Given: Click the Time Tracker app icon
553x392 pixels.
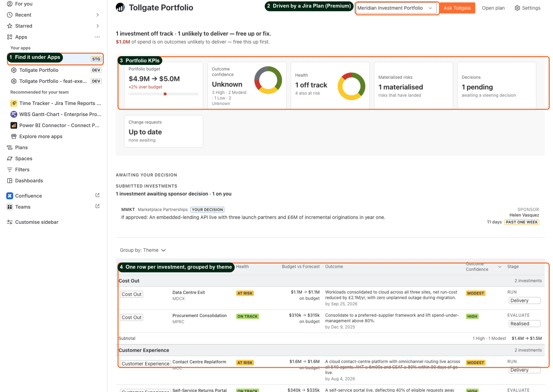Looking at the screenshot, I should coord(14,103).
